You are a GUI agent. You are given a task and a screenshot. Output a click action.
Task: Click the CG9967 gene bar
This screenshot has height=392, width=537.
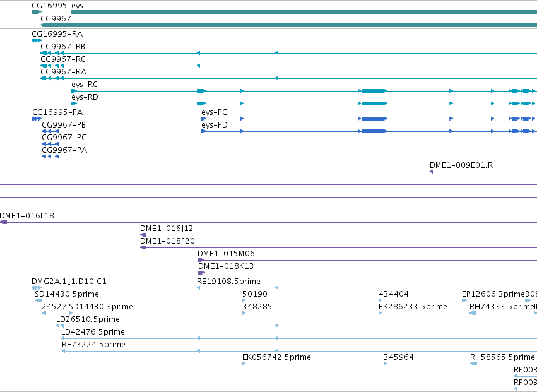click(289, 25)
